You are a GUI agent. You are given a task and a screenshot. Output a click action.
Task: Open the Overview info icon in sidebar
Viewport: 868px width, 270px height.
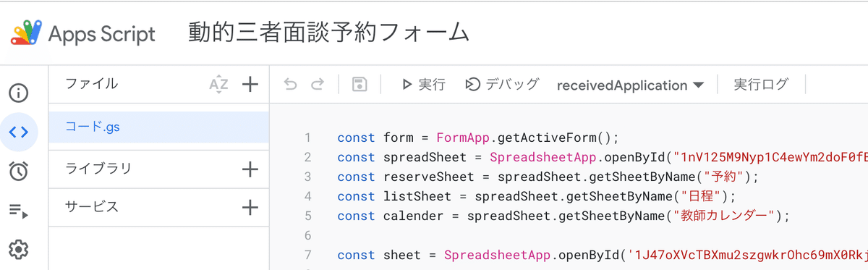(18, 93)
